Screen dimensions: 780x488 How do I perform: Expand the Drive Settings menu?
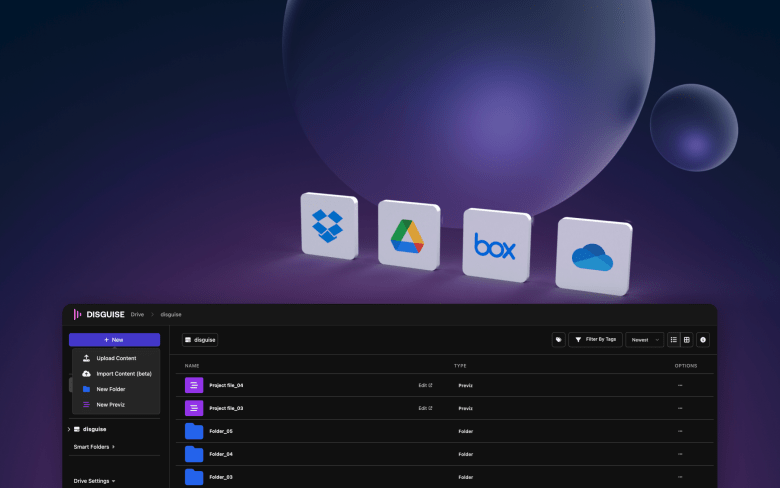tap(94, 481)
